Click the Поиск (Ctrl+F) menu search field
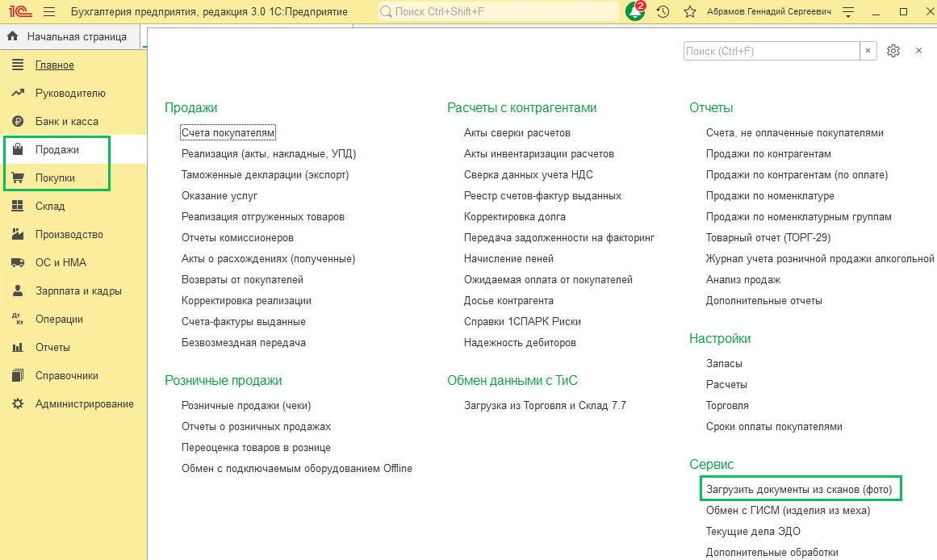 tap(772, 51)
